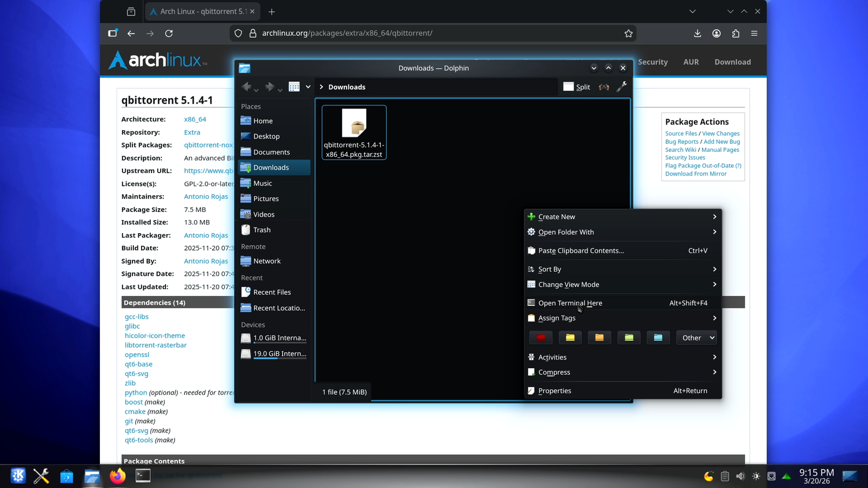Open the x86_64 architecture link
868x488 pixels.
195,119
